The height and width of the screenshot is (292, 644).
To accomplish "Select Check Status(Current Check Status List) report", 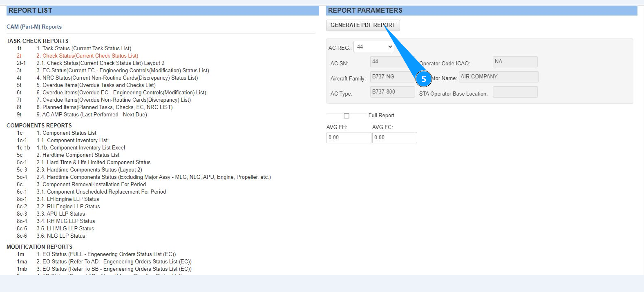I will click(87, 56).
